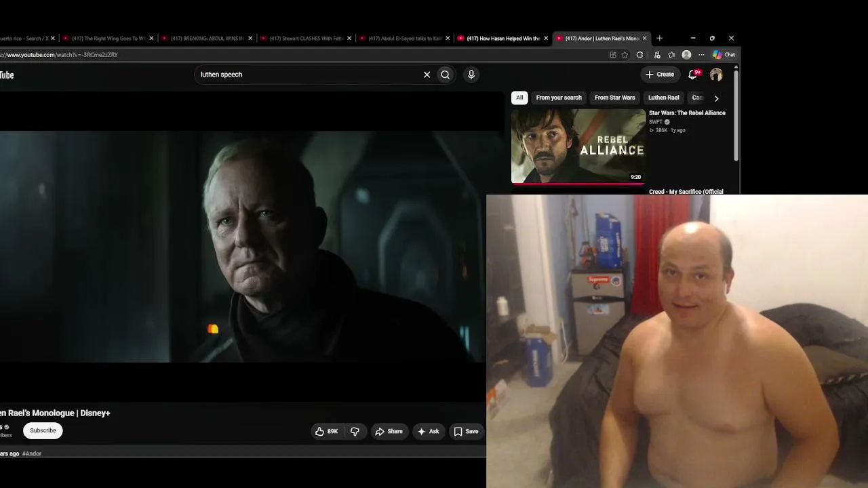Select the From Star Wars chip

point(615,98)
